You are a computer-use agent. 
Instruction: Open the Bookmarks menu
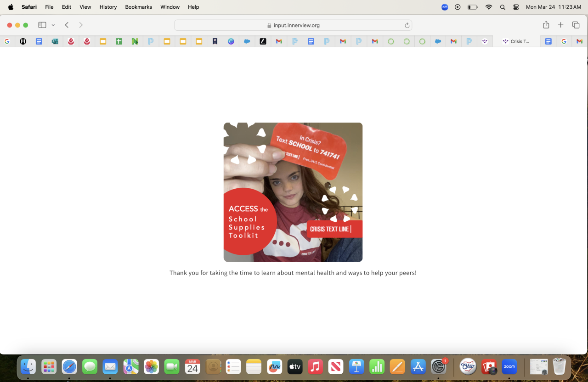[x=139, y=7]
